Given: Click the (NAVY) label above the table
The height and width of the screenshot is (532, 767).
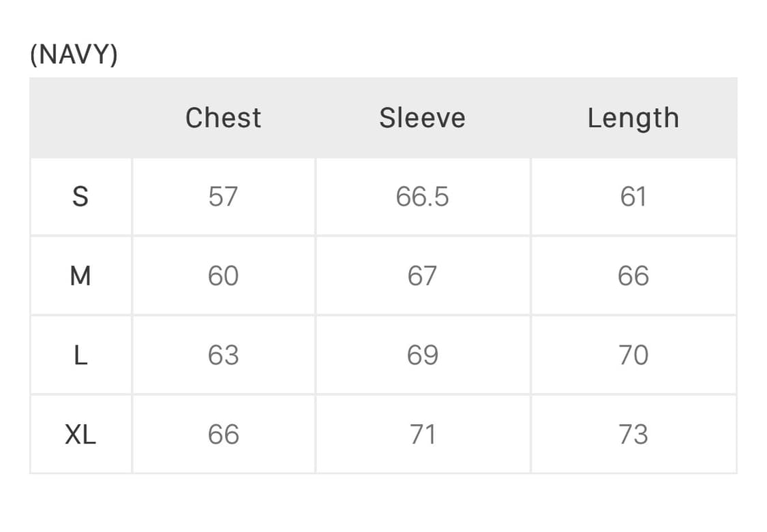Looking at the screenshot, I should point(74,54).
